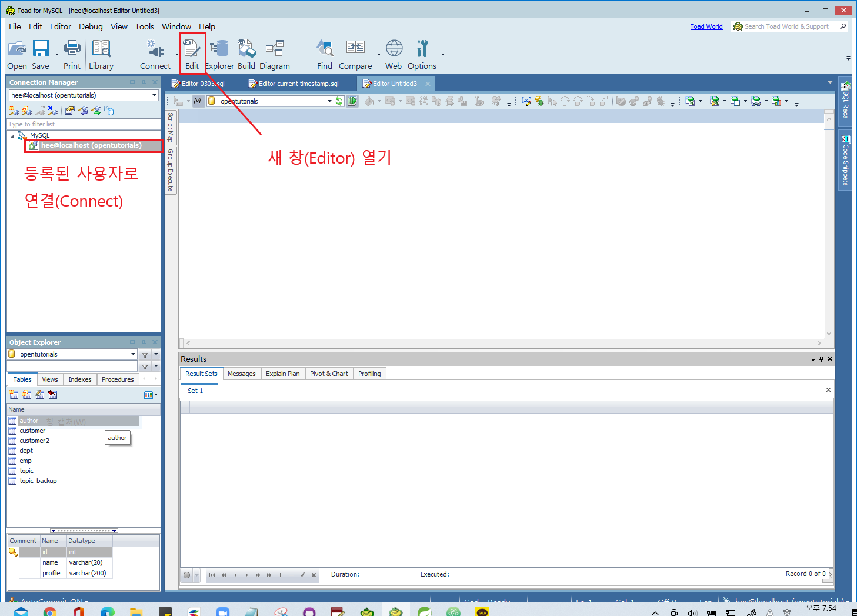Screen dimensions: 857x616
Task: Open the Debug menu
Action: click(91, 26)
